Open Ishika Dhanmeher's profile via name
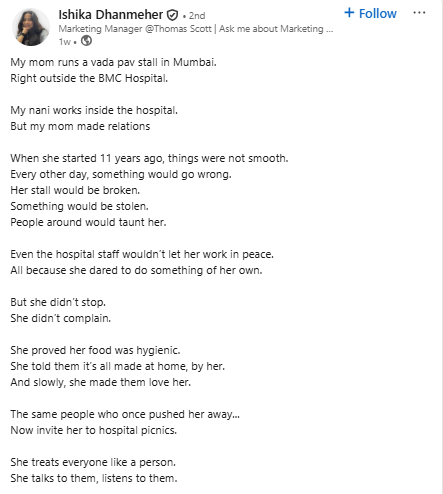 111,15
